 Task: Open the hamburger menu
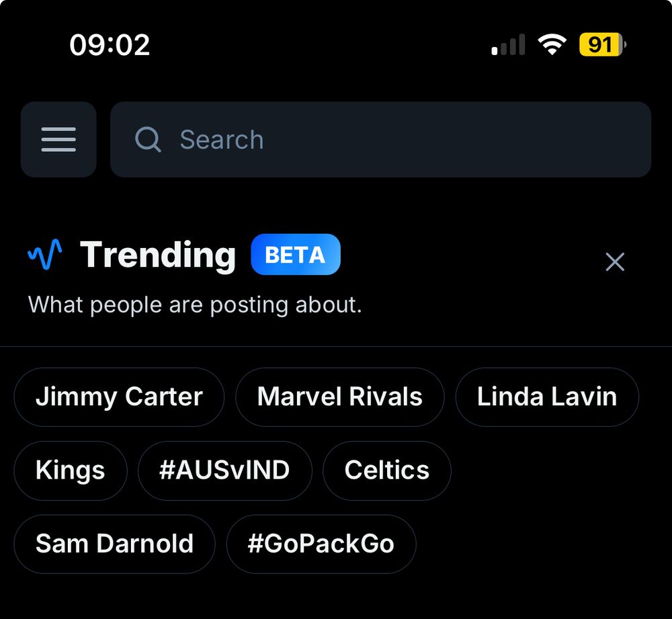tap(58, 139)
